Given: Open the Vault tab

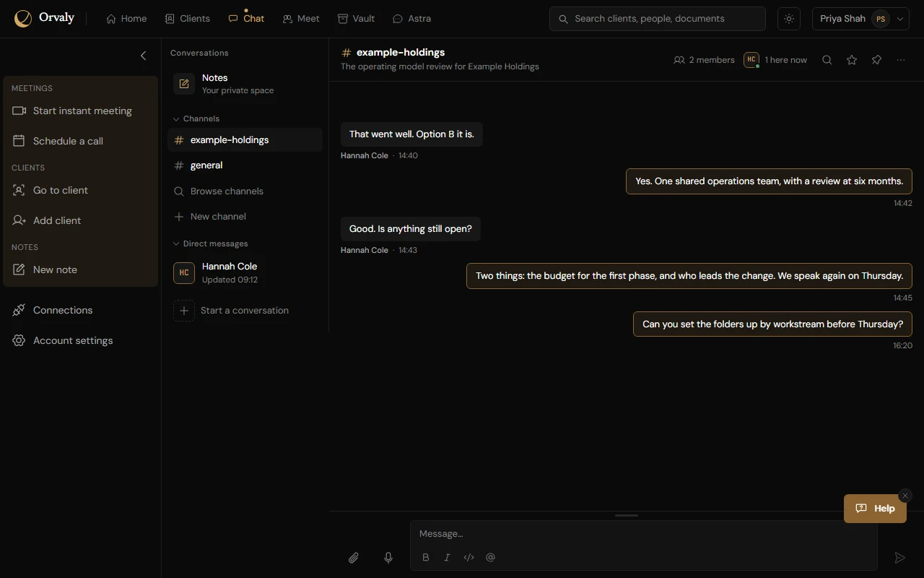Looking at the screenshot, I should (357, 19).
